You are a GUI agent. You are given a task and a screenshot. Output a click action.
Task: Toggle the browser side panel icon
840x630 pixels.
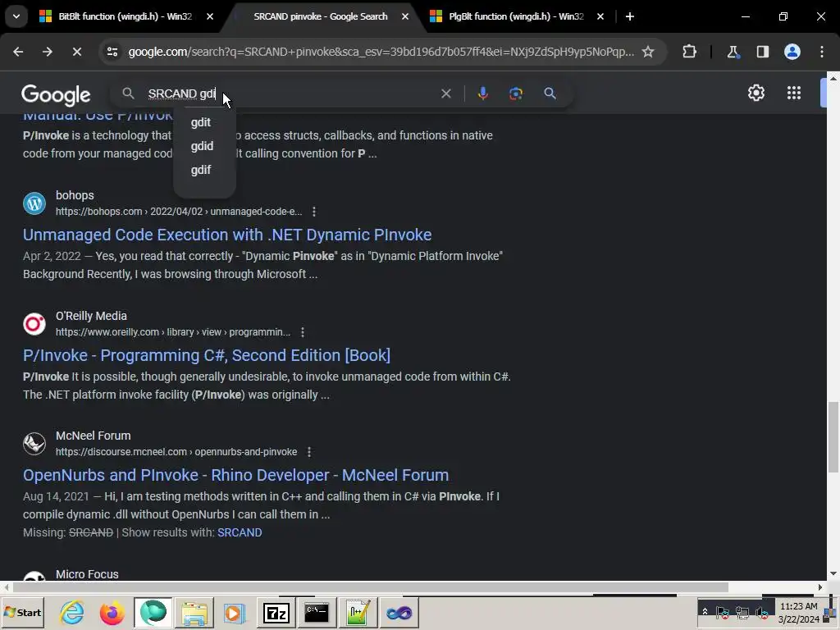pos(762,52)
